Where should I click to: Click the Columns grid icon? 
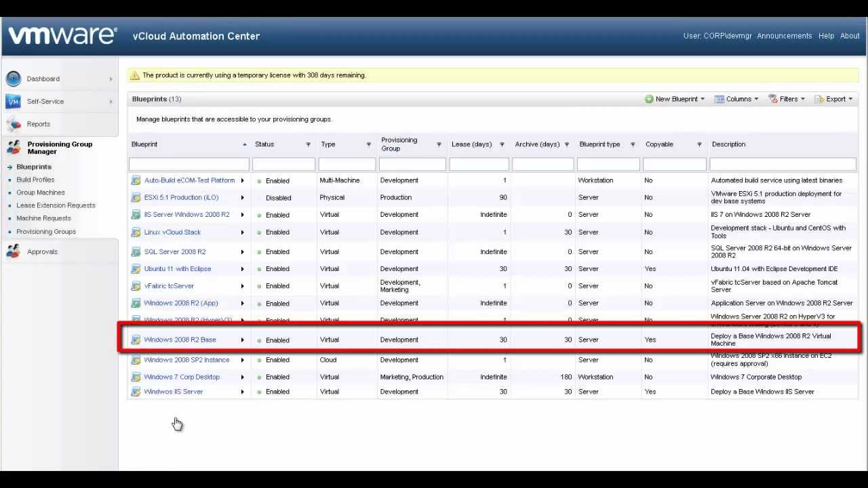point(719,99)
